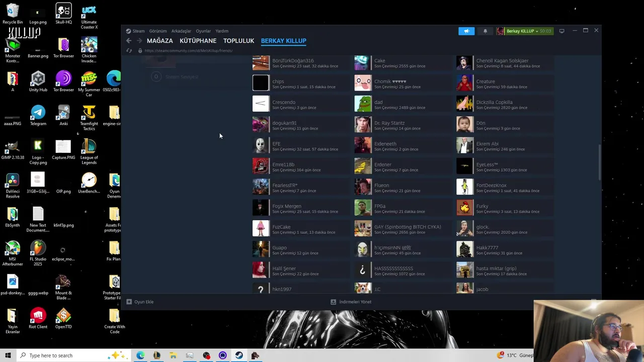This screenshot has height=362, width=644.
Task: Click Foşix Mergen's avatar
Action: click(261, 208)
